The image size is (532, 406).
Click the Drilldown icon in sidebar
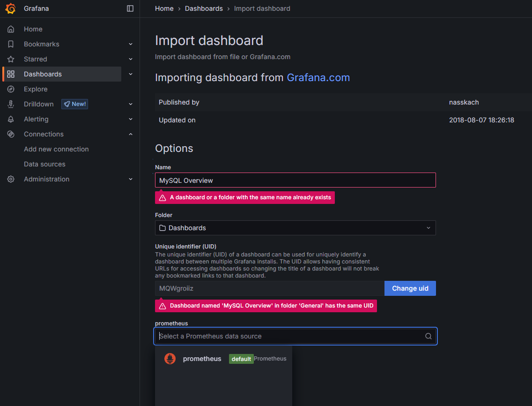click(11, 104)
